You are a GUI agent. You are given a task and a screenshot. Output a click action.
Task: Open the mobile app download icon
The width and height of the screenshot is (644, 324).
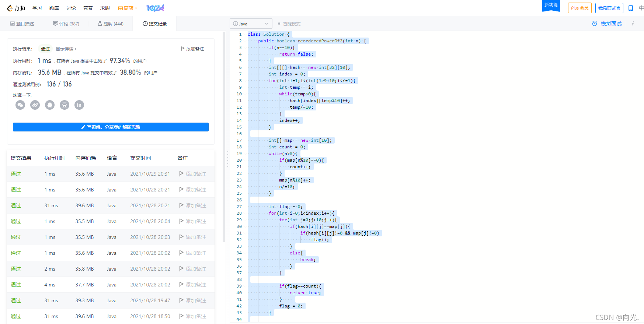(x=631, y=8)
